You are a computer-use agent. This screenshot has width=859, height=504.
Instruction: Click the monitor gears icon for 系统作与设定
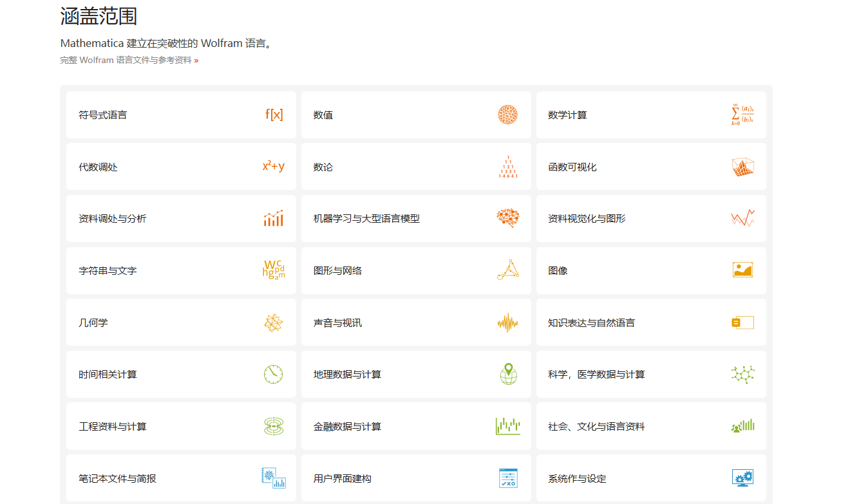(x=743, y=478)
